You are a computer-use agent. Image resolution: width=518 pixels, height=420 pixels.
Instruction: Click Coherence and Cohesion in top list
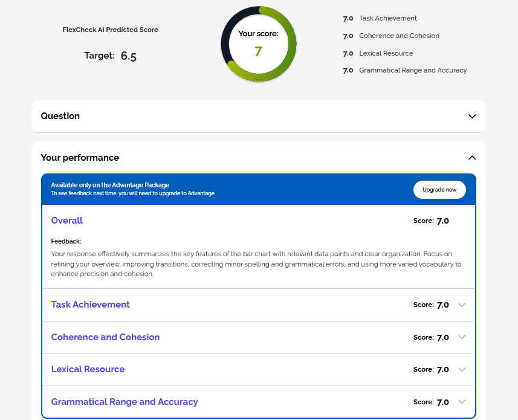tap(399, 36)
